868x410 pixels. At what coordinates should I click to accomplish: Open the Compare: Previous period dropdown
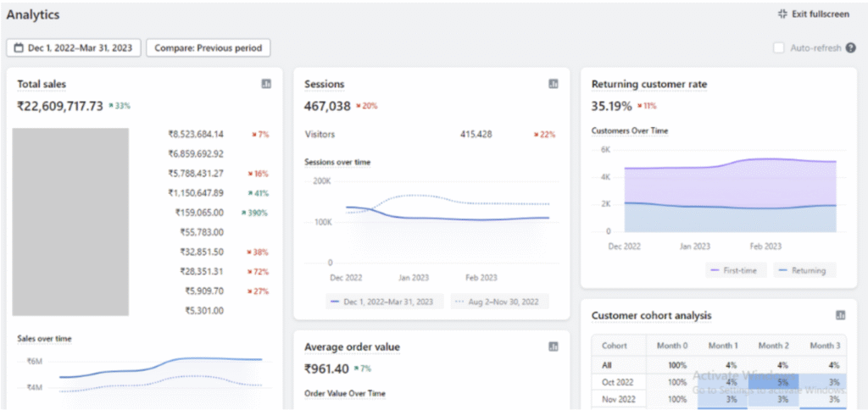tap(209, 48)
